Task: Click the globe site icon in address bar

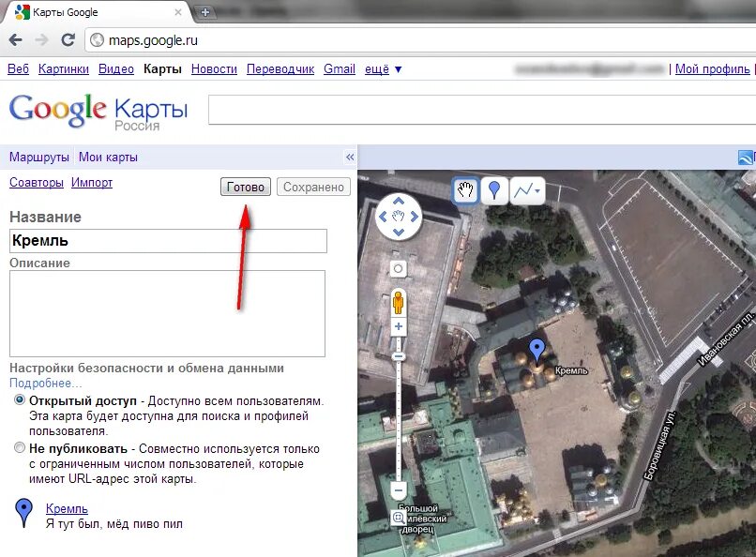Action: click(97, 40)
